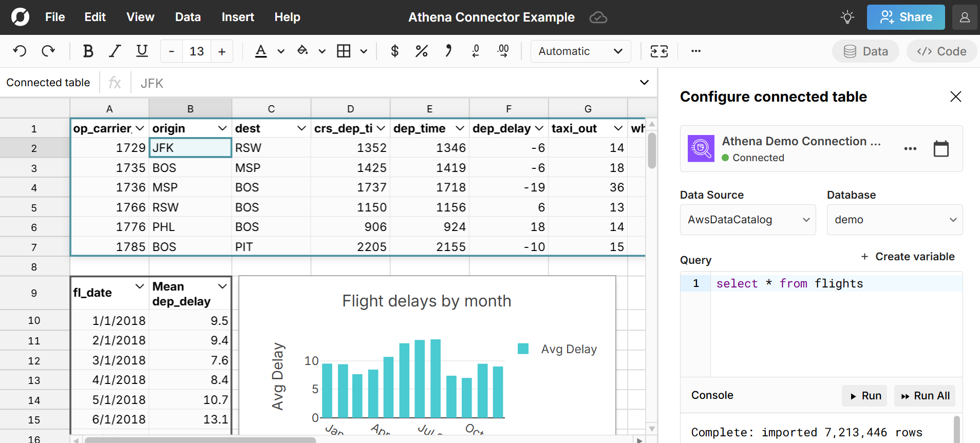This screenshot has height=443, width=980.
Task: Open the calendar icon on the connection card
Action: point(940,149)
